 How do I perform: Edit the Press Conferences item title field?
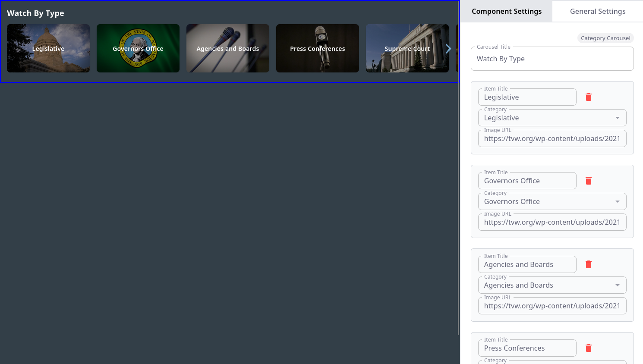click(527, 348)
